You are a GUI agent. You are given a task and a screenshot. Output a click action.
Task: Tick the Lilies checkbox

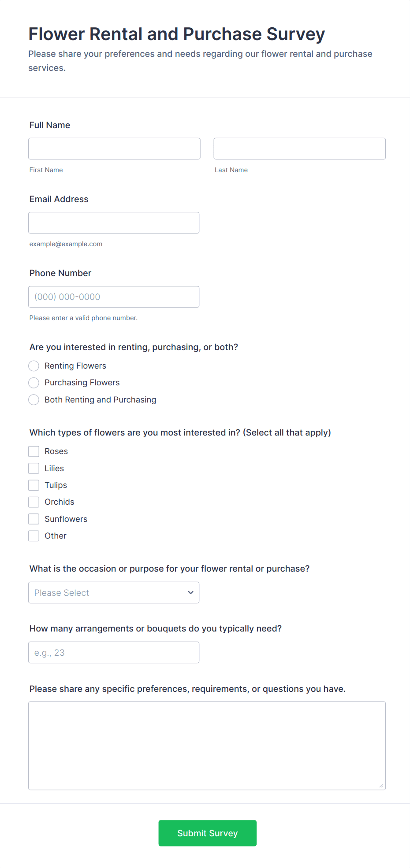34,468
